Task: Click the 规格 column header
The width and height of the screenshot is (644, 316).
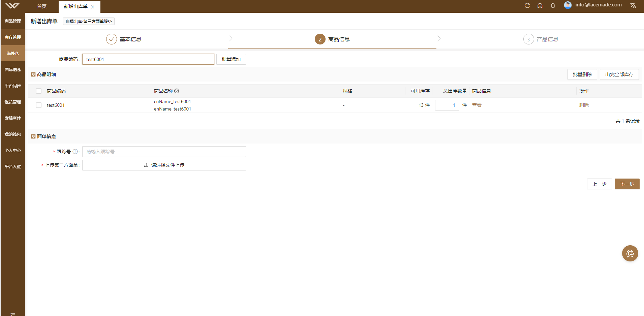Action: pyautogui.click(x=347, y=91)
